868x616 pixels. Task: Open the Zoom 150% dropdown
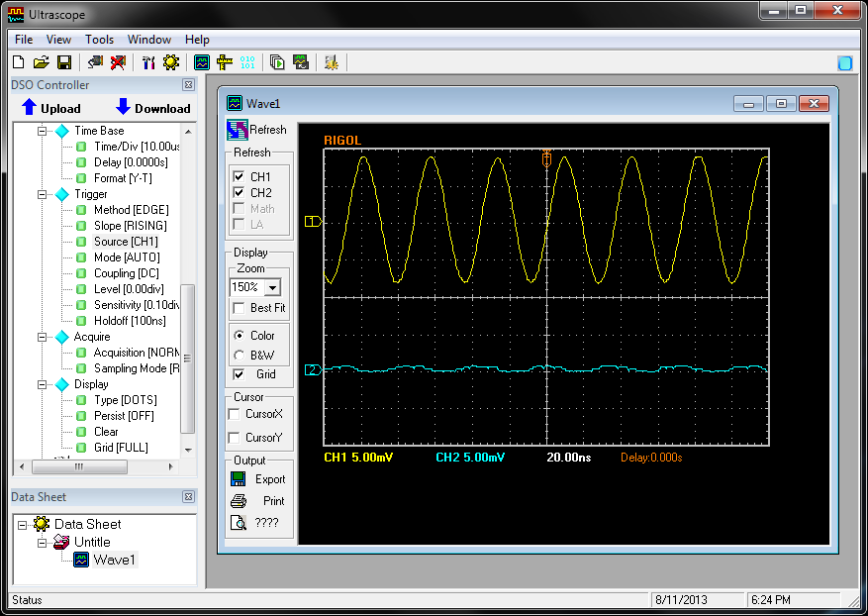tap(273, 287)
